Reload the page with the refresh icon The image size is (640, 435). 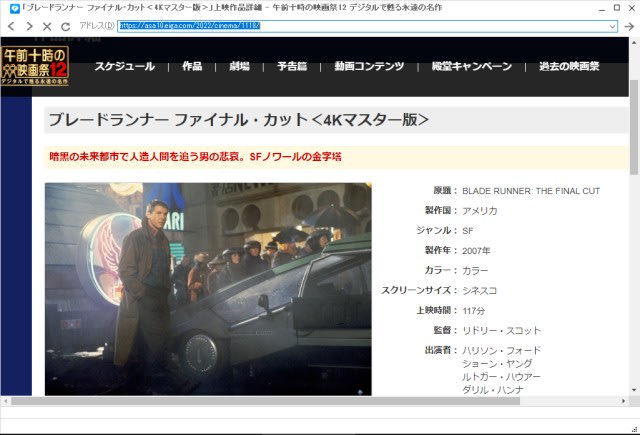(x=65, y=27)
